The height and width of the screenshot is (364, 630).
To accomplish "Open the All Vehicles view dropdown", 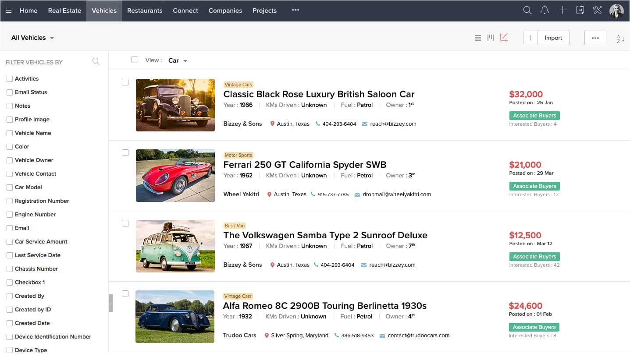I will point(32,38).
